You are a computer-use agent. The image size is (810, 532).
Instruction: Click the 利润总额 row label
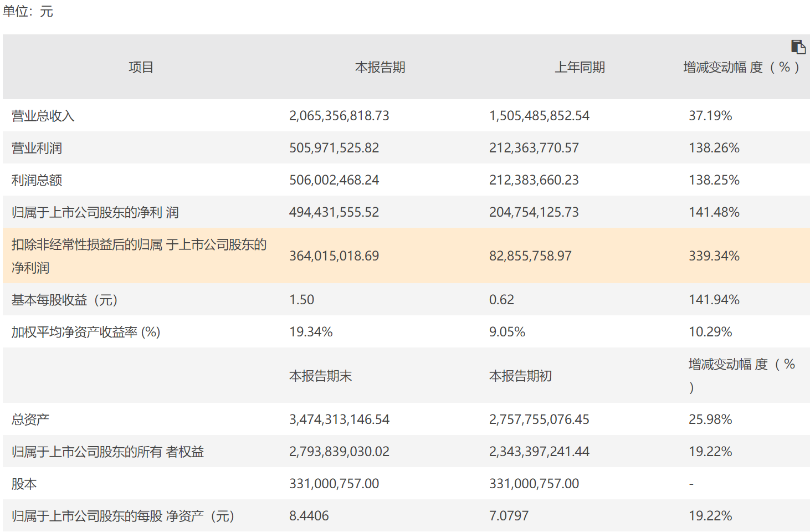coord(37,180)
